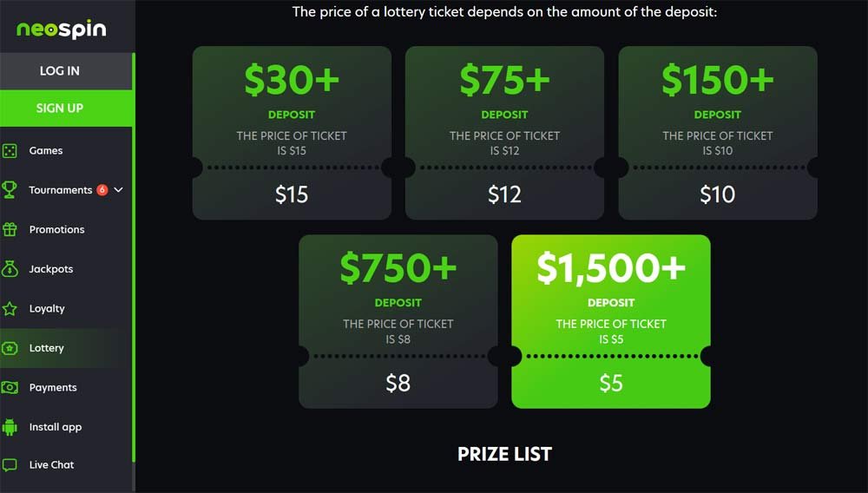Click the Games dice icon
This screenshot has width=868, height=493.
coord(10,150)
